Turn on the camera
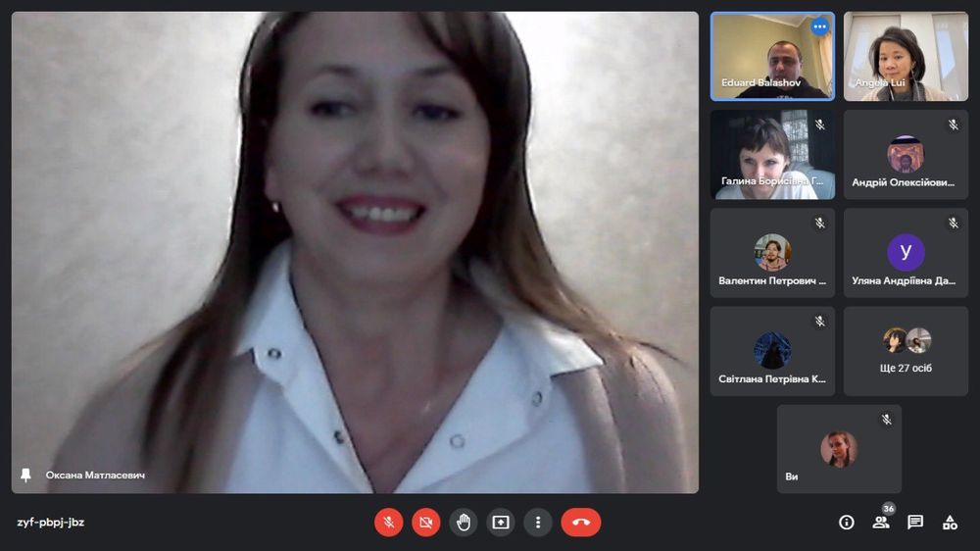 click(x=426, y=523)
